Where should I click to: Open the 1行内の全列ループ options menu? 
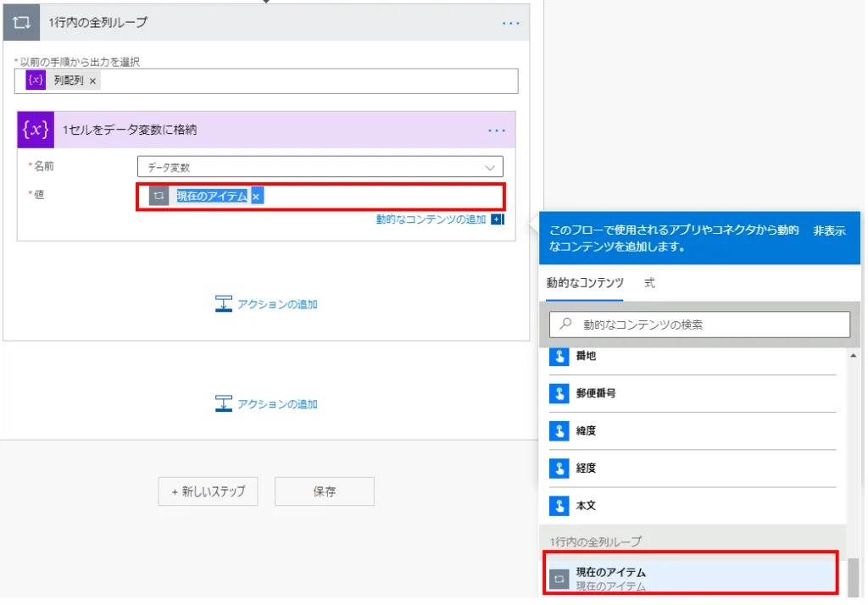(x=510, y=23)
